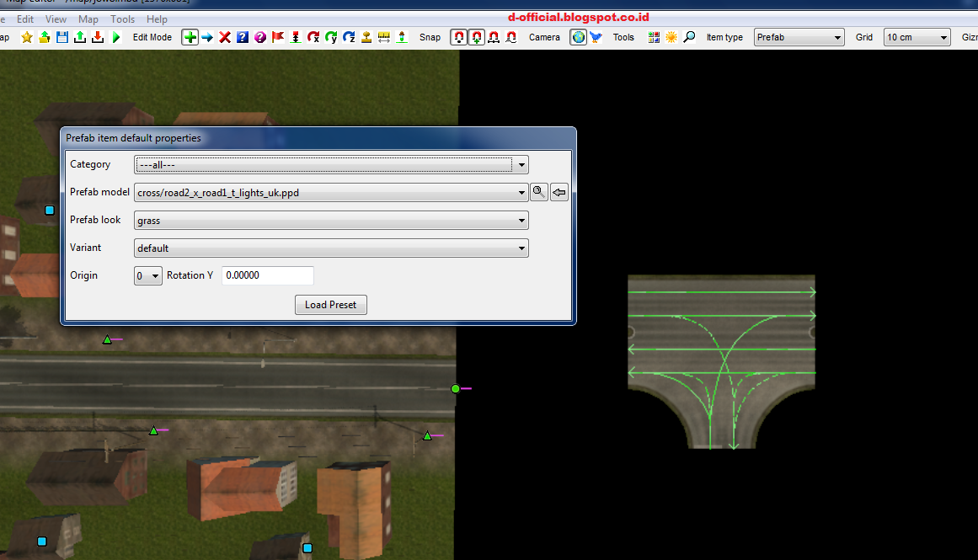Viewport: 978px width, 560px height.
Task: Click inside the Rotation Y input field
Action: point(266,275)
